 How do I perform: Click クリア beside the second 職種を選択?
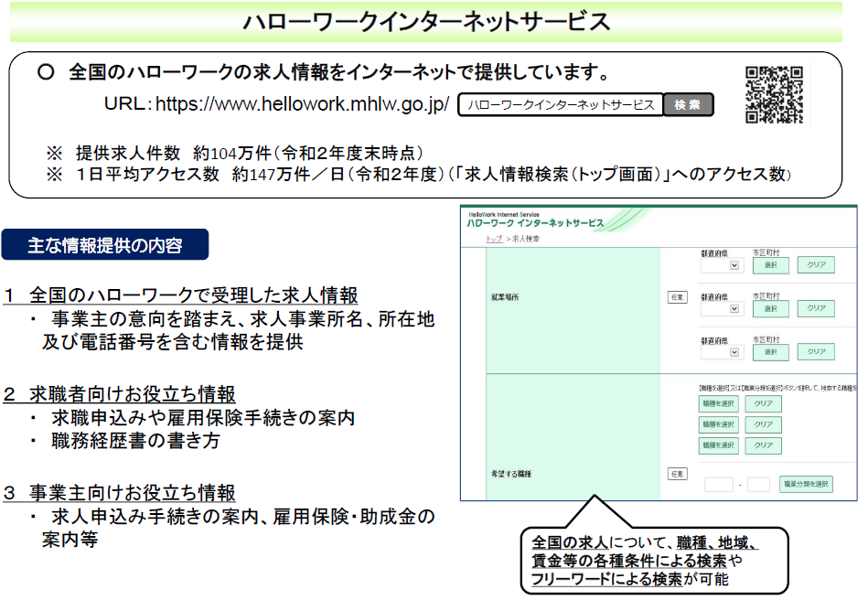[764, 424]
